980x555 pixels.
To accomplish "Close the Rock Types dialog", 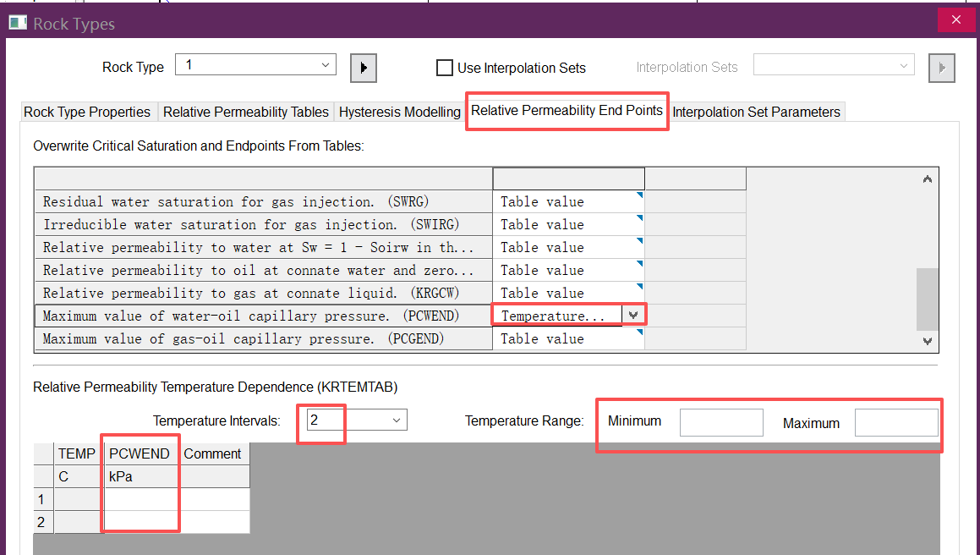I will 956,20.
